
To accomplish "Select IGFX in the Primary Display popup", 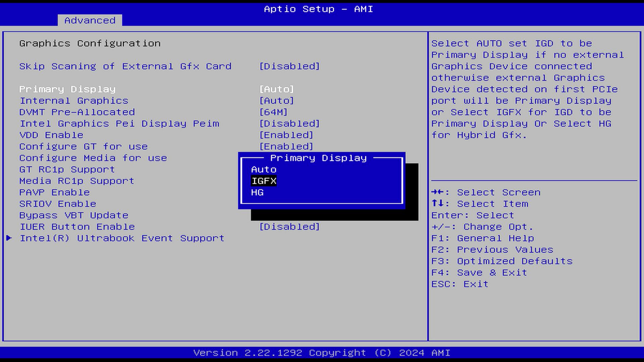I will click(x=263, y=181).
